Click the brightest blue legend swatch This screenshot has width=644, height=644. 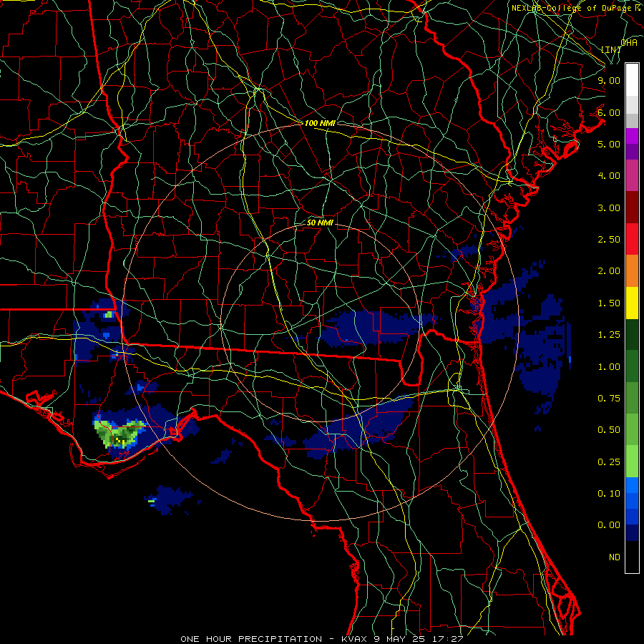pos(632,485)
